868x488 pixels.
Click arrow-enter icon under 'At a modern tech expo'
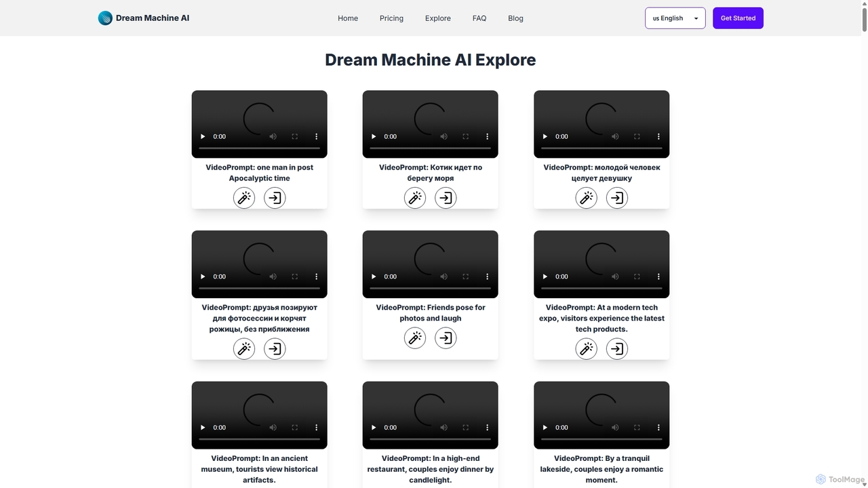(x=617, y=349)
